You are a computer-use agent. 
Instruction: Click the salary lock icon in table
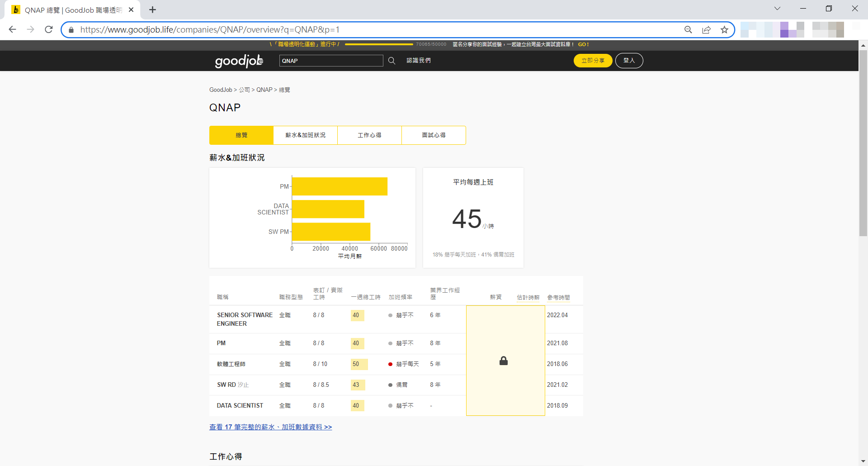tap(504, 361)
